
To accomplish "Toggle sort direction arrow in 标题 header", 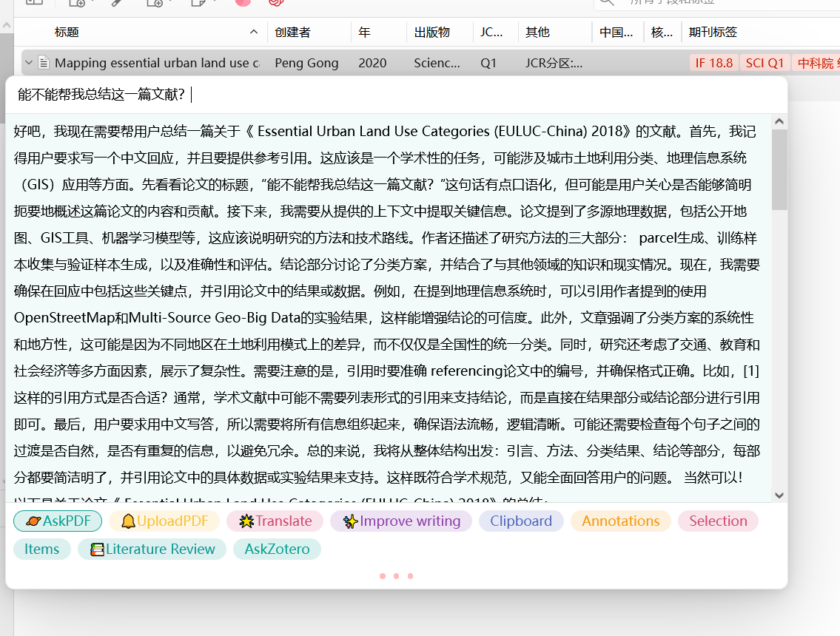I will tap(254, 32).
